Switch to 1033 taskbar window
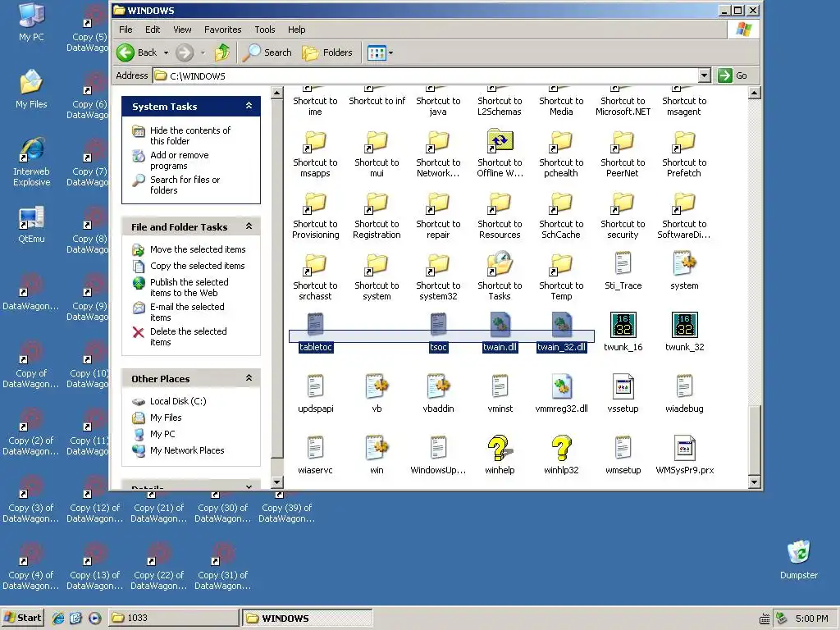The height and width of the screenshot is (630, 840). tap(174, 618)
